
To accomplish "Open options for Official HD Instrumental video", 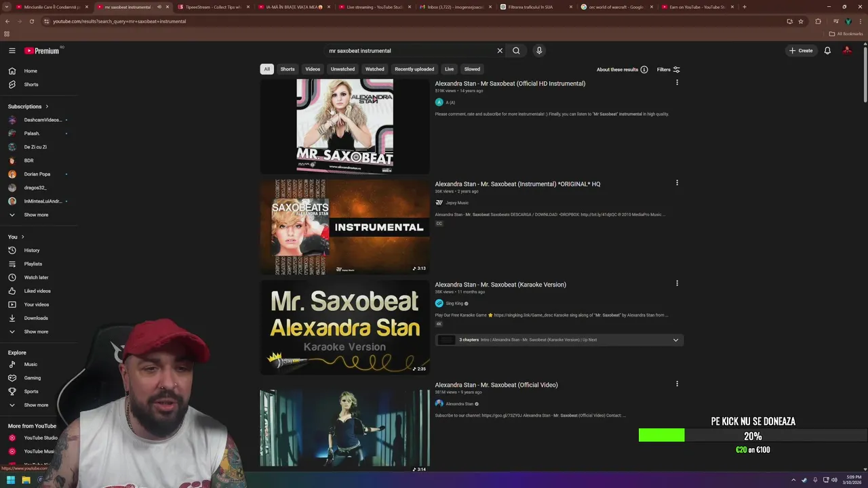I will [677, 83].
